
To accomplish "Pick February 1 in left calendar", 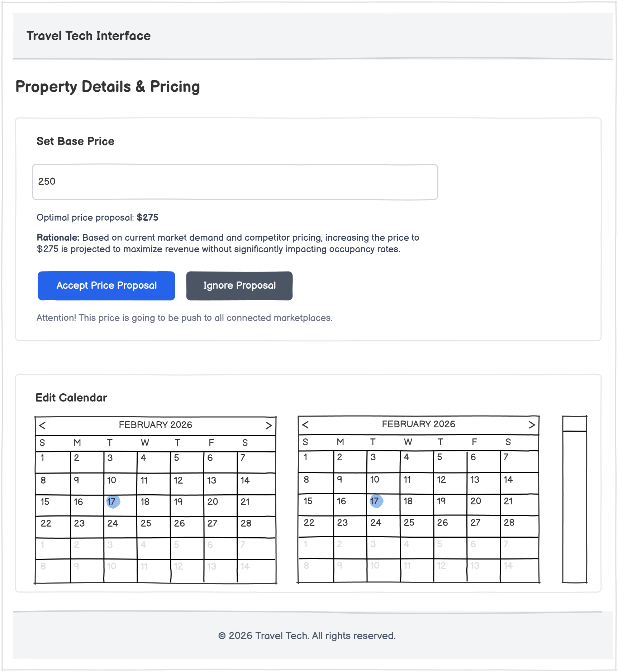I will tap(53, 462).
